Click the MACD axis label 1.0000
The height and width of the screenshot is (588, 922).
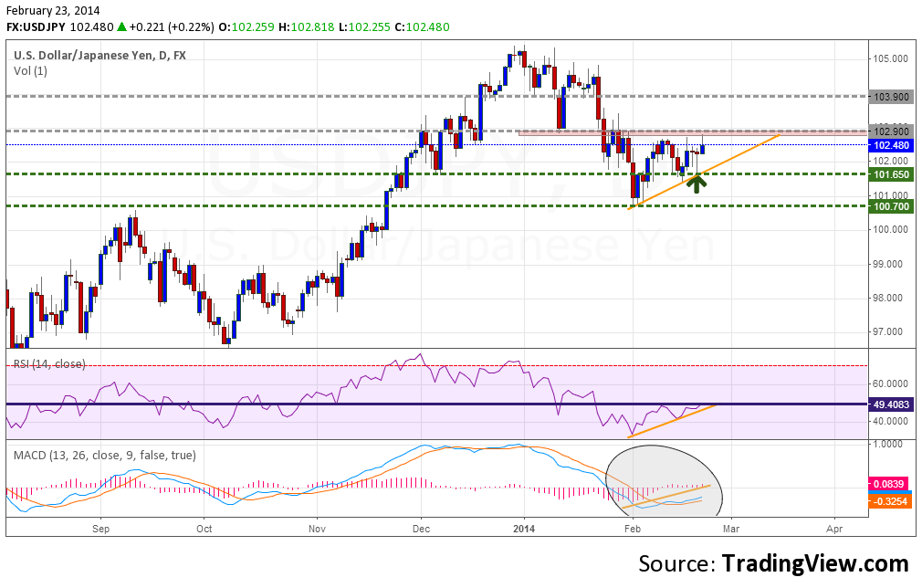888,444
